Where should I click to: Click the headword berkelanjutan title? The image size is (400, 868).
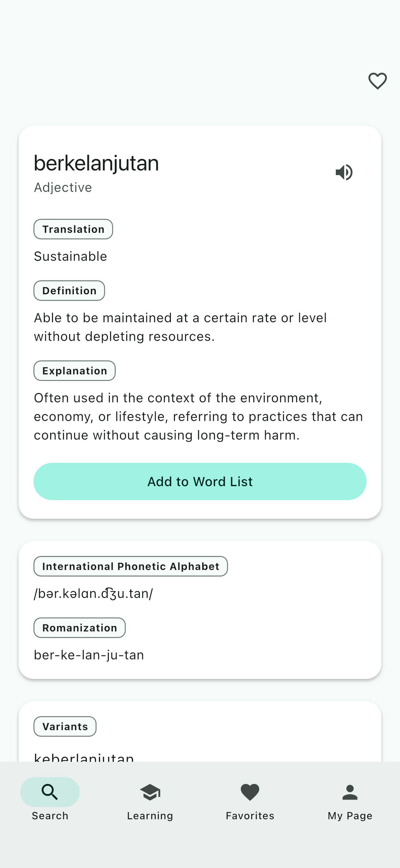click(96, 163)
